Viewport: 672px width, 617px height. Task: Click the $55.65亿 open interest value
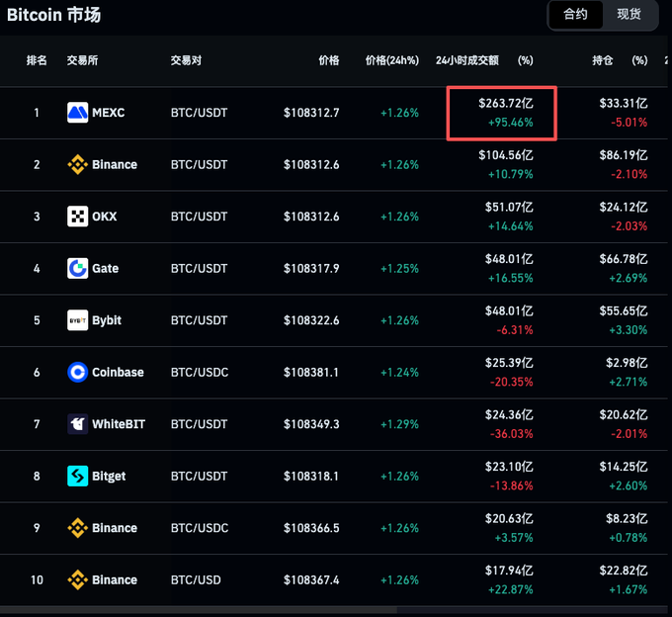coord(624,310)
